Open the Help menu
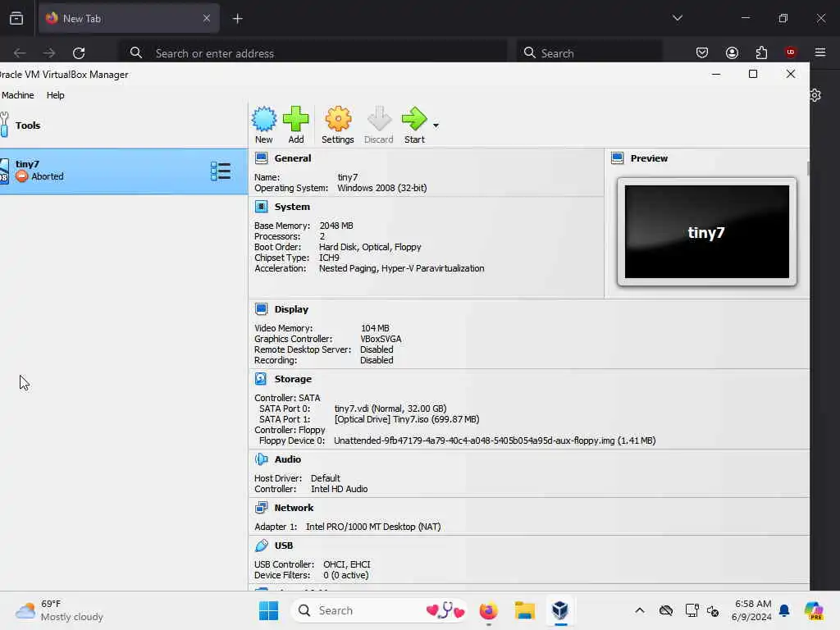 (55, 95)
